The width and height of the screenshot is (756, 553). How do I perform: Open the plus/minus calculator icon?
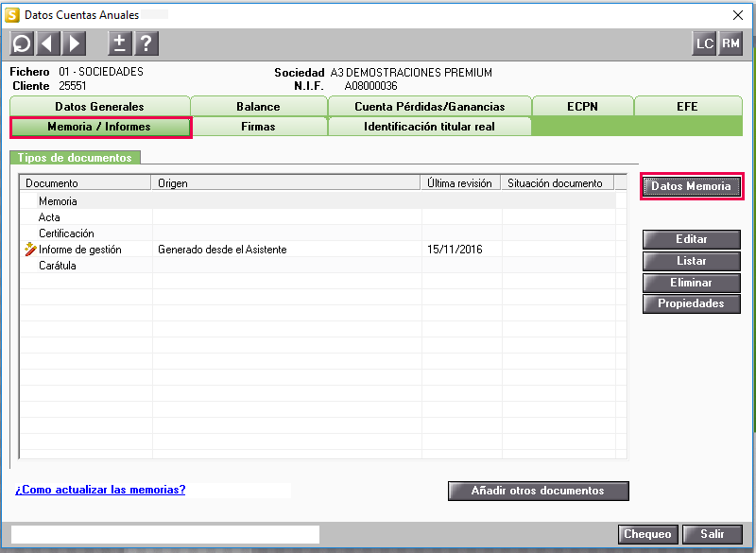(120, 43)
